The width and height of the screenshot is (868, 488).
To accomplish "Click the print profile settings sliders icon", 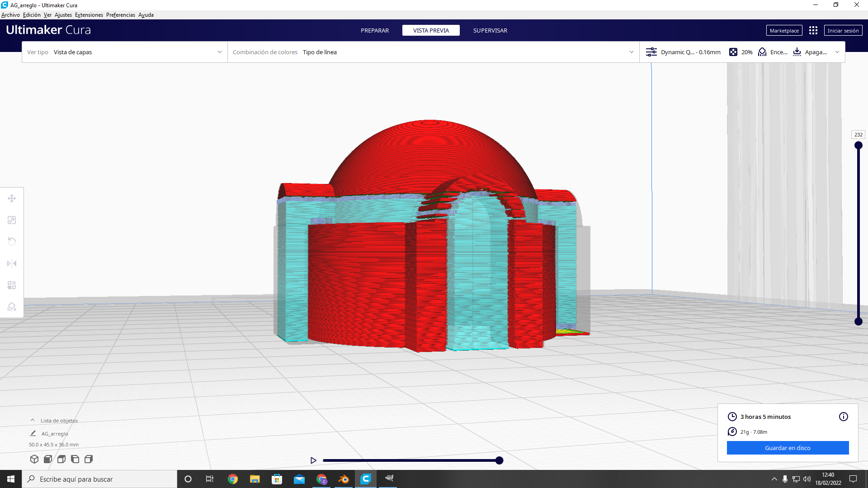I will [651, 52].
